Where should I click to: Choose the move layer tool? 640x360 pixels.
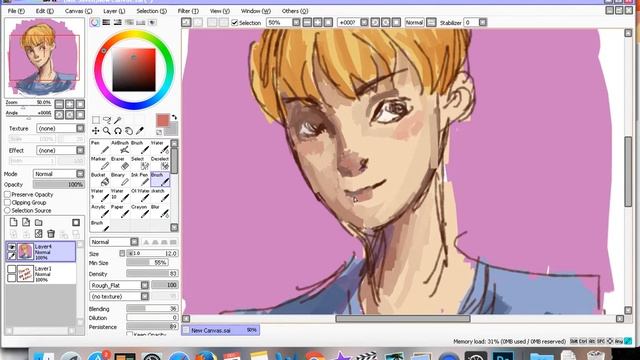point(96,131)
